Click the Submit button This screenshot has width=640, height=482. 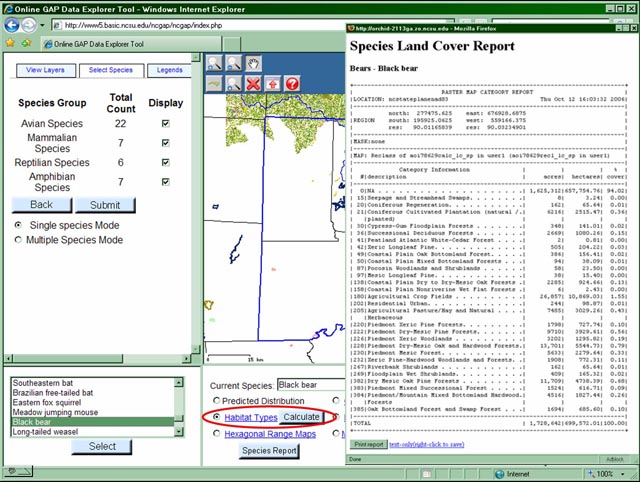pyautogui.click(x=105, y=205)
